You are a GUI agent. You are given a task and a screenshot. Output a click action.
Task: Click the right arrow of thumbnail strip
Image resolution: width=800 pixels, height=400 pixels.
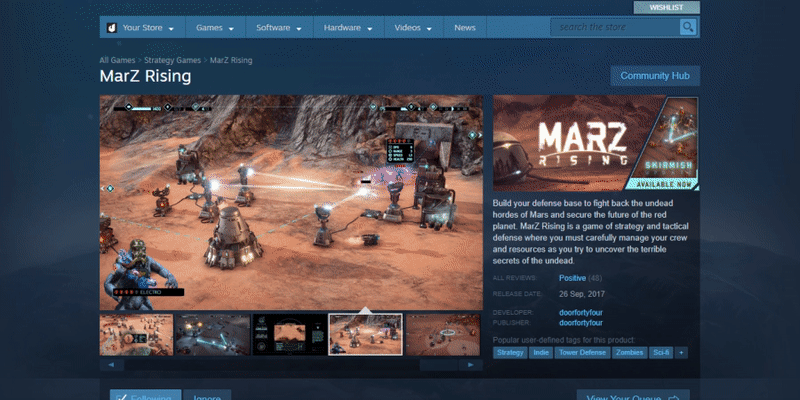[470, 365]
